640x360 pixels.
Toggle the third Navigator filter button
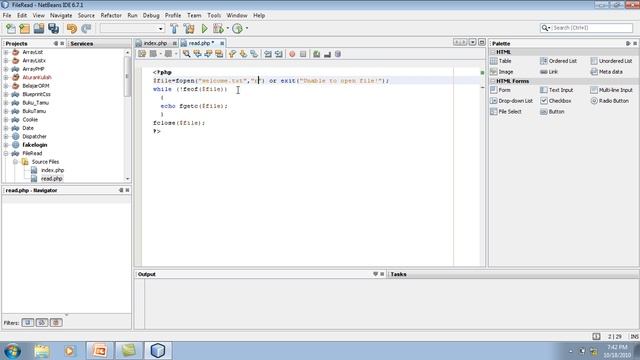[x=56, y=322]
